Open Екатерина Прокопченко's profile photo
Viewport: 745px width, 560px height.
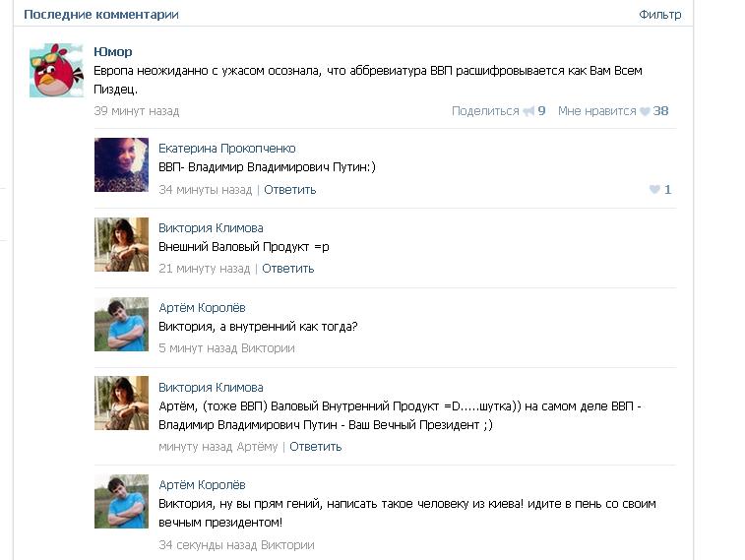[122, 164]
